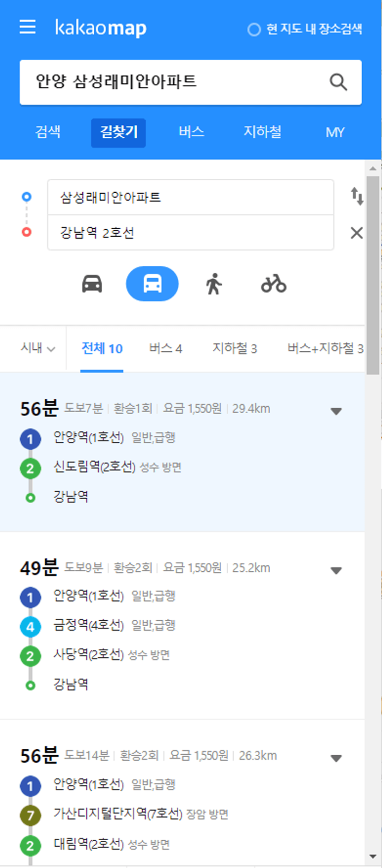382x868 pixels.
Task: Filter routes by 지하철 3
Action: pos(235,348)
